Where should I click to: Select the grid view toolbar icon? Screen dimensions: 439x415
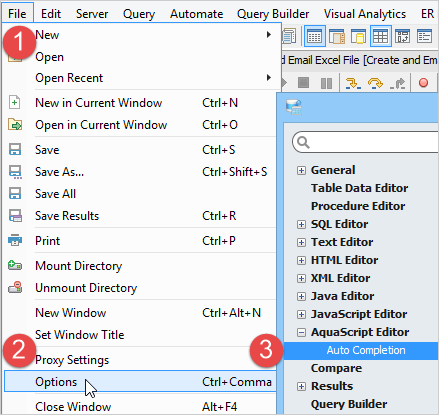[x=380, y=36]
